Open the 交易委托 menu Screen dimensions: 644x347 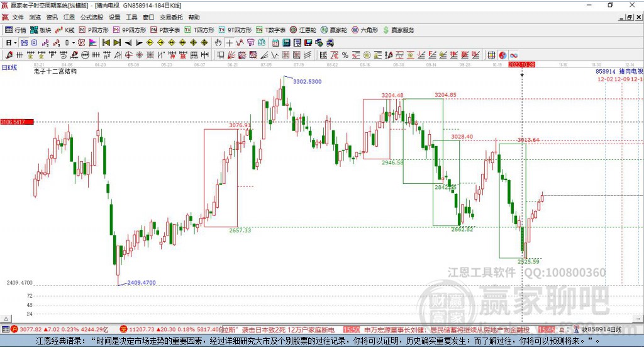(171, 17)
